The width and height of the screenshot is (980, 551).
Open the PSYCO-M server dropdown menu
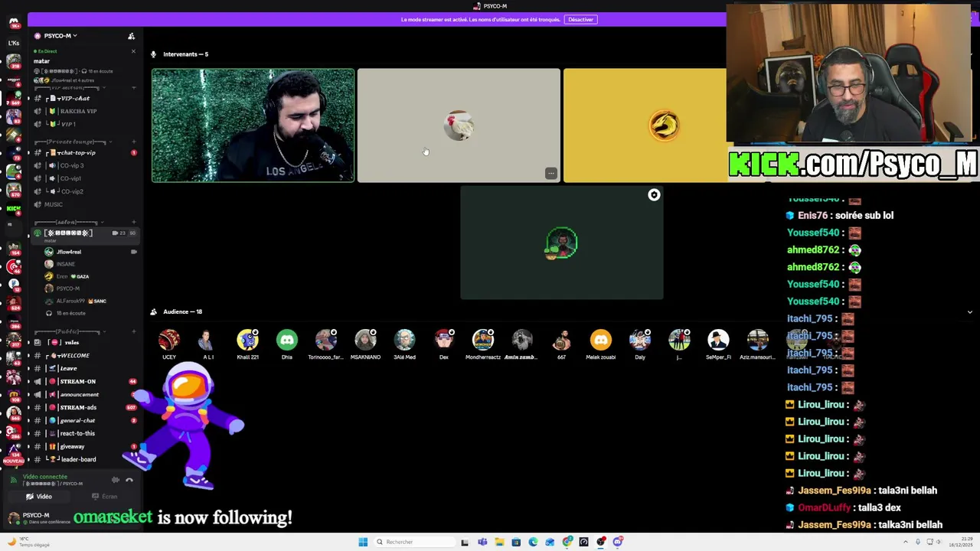(60, 36)
